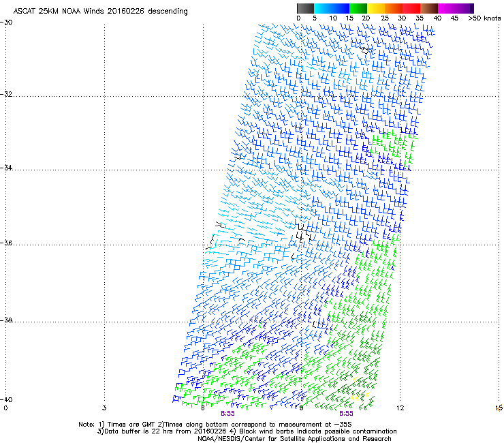Click the '15' longitude axis label at right
The height and width of the screenshot is (443, 504).
pyautogui.click(x=499, y=408)
